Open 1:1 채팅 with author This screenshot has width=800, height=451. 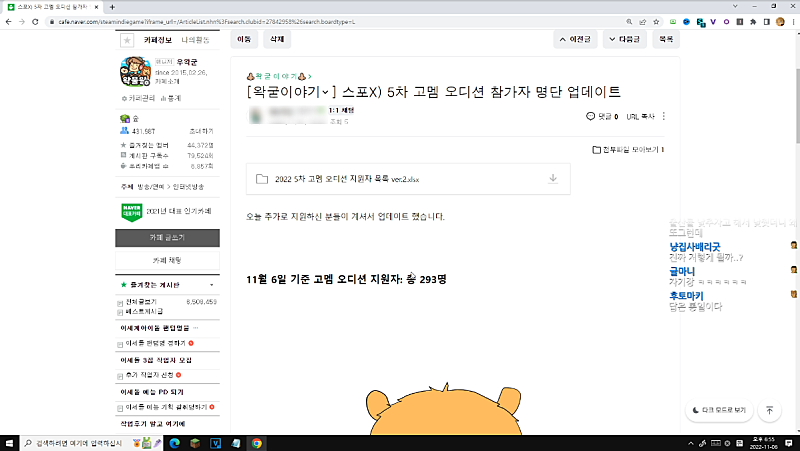[341, 110]
